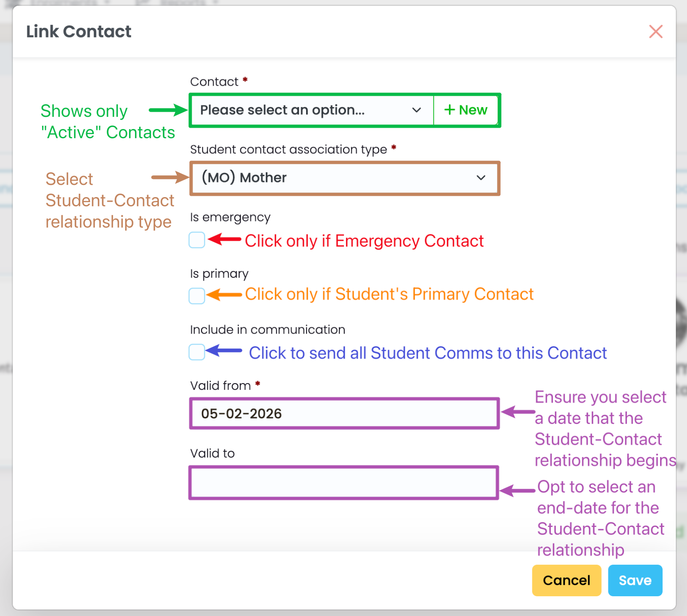This screenshot has height=616, width=687.
Task: Check the Include in communication box
Action: pos(197,352)
